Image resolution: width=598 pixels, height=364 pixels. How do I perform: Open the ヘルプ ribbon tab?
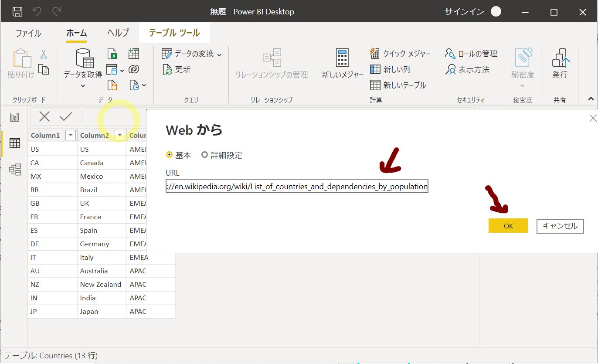(118, 33)
